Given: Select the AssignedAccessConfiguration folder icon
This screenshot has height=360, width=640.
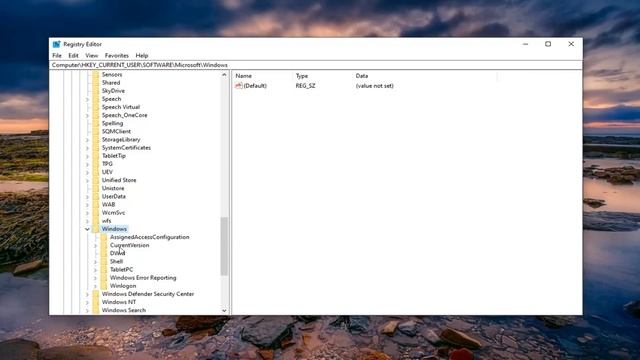Looking at the screenshot, I should point(104,237).
